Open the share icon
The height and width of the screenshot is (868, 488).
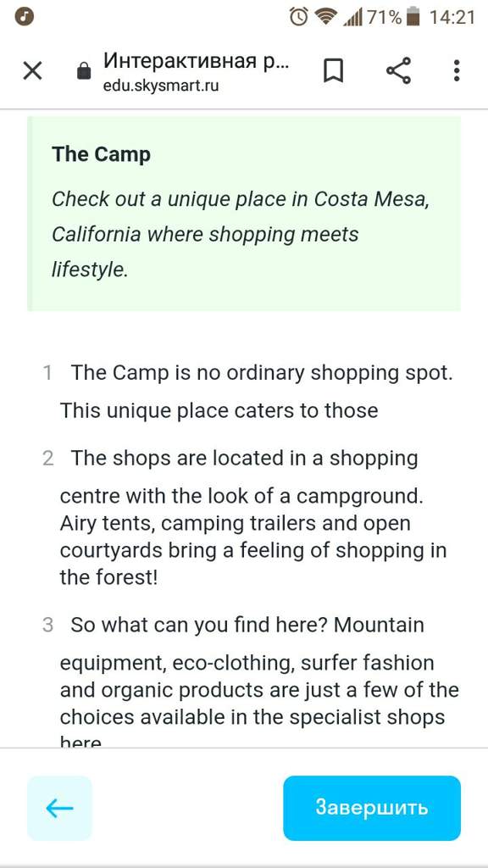click(x=398, y=70)
